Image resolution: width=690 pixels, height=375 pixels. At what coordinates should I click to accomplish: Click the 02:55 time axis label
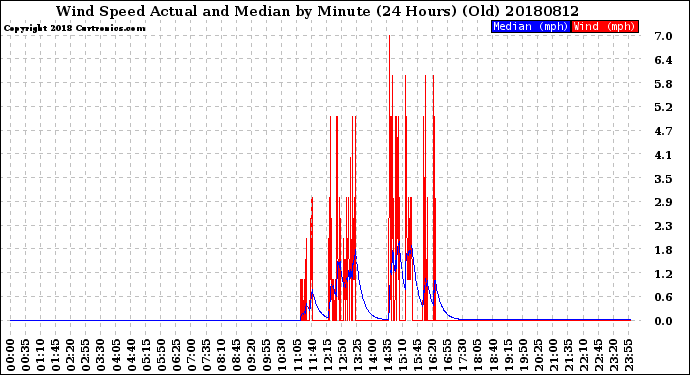(x=86, y=355)
